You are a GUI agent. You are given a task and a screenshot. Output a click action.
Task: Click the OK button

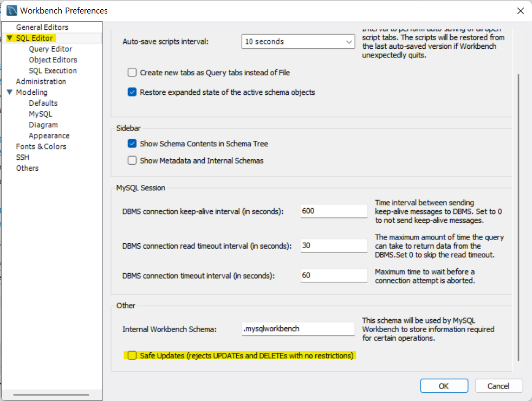click(x=444, y=386)
